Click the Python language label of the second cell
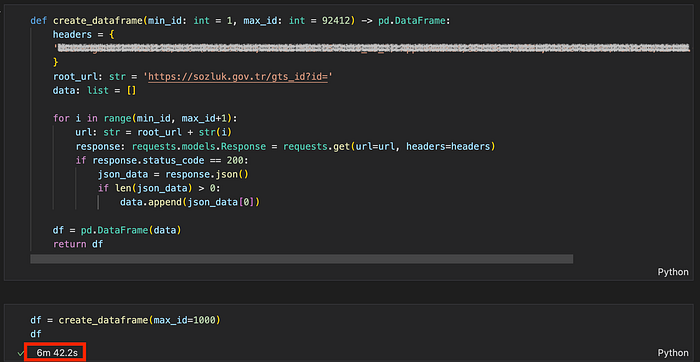Screen dimensions: 700x362 coord(673,352)
